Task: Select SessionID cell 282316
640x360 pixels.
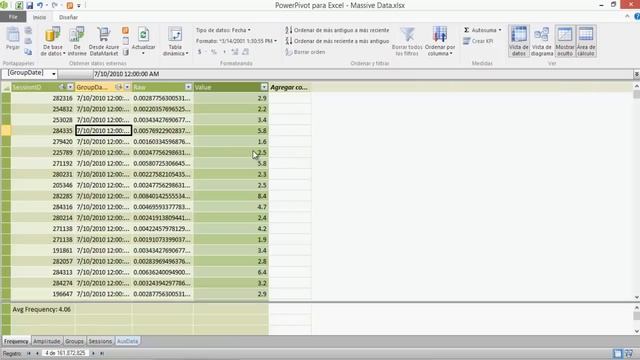Action: point(43,98)
